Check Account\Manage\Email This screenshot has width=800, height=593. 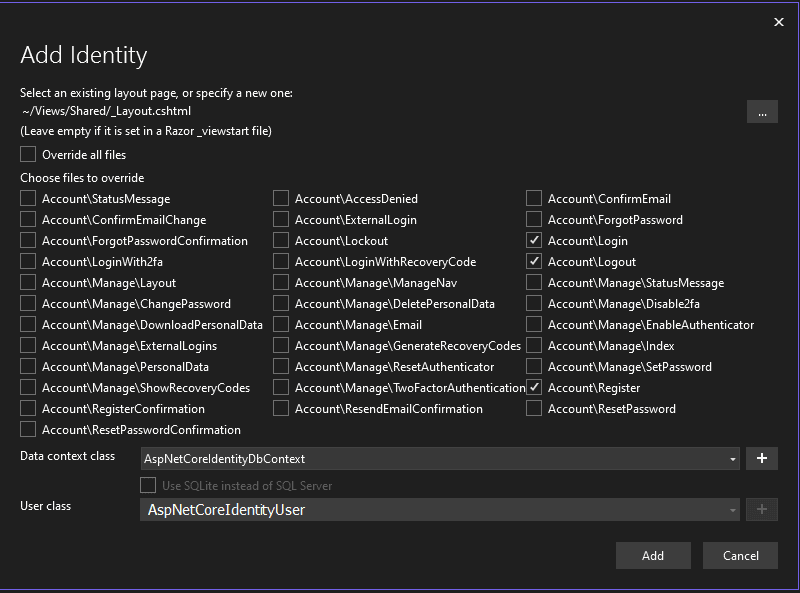(x=281, y=324)
